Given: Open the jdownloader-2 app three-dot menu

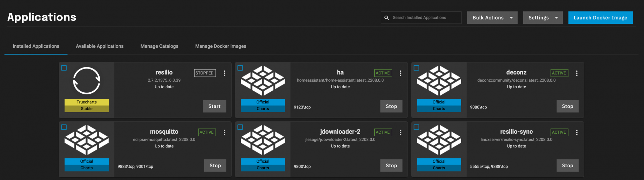Looking at the screenshot, I should 400,133.
